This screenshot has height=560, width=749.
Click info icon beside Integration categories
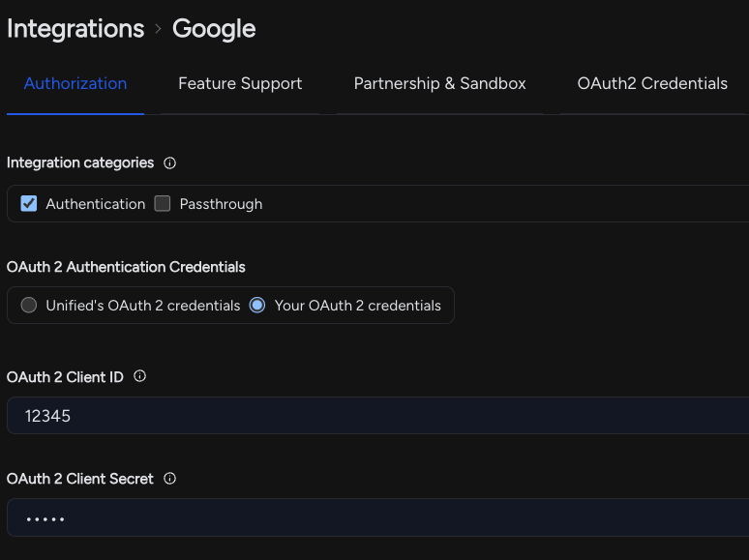tap(170, 163)
